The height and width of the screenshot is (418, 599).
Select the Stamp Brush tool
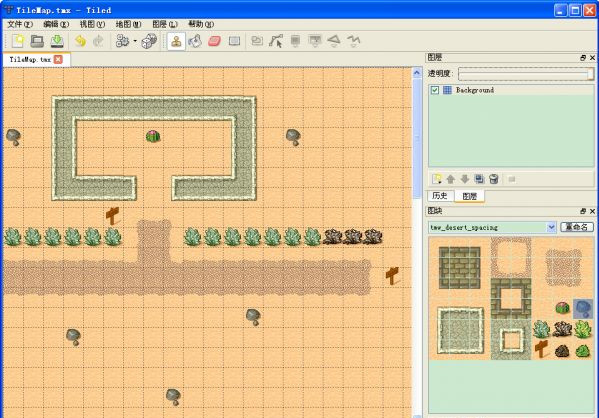pos(176,41)
